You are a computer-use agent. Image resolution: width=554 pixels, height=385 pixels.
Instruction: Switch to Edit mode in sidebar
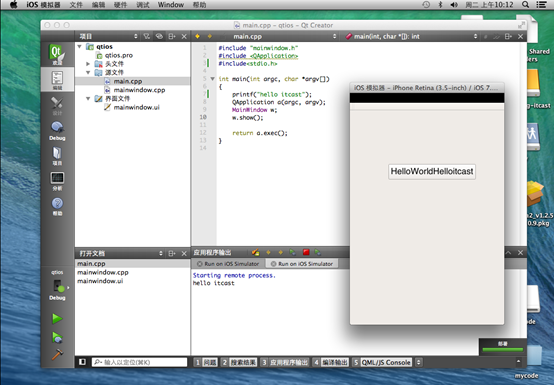click(x=57, y=80)
